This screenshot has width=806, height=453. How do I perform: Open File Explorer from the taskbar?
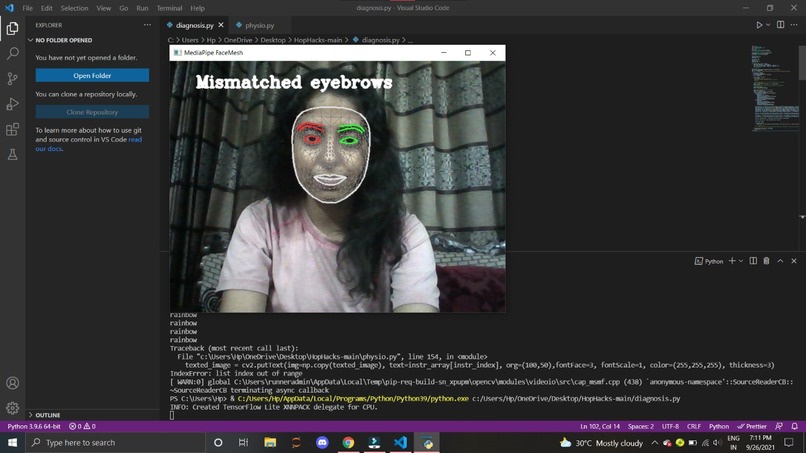point(270,442)
